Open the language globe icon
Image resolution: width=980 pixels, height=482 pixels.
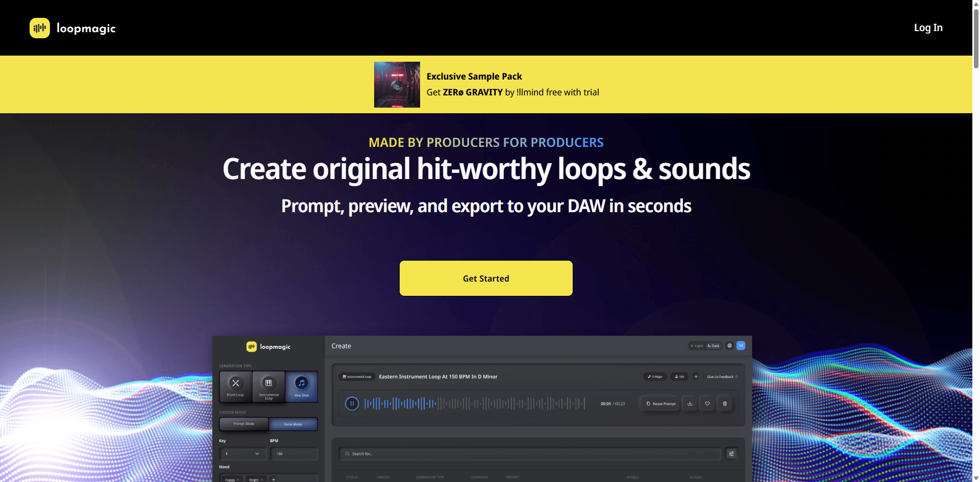pyautogui.click(x=729, y=346)
